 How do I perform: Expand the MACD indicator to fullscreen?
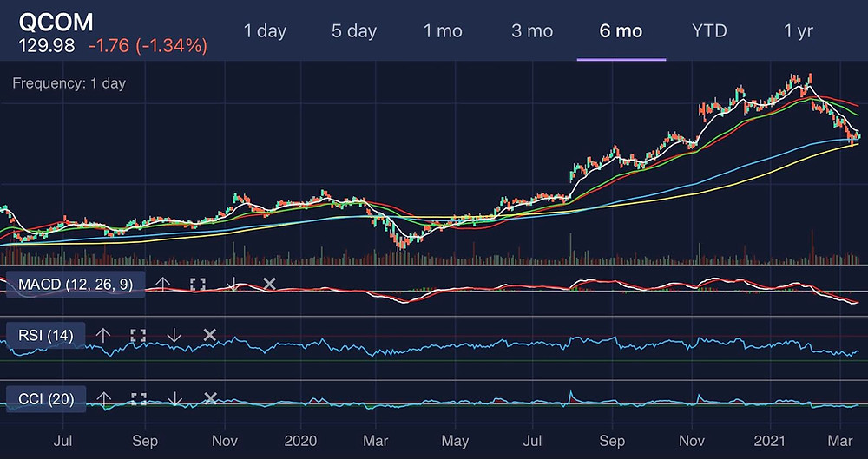point(198,285)
